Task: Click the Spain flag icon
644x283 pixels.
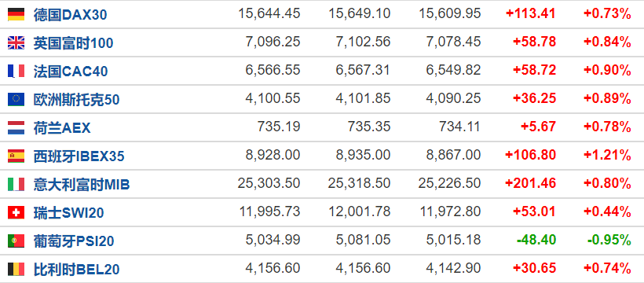Action: (16, 156)
